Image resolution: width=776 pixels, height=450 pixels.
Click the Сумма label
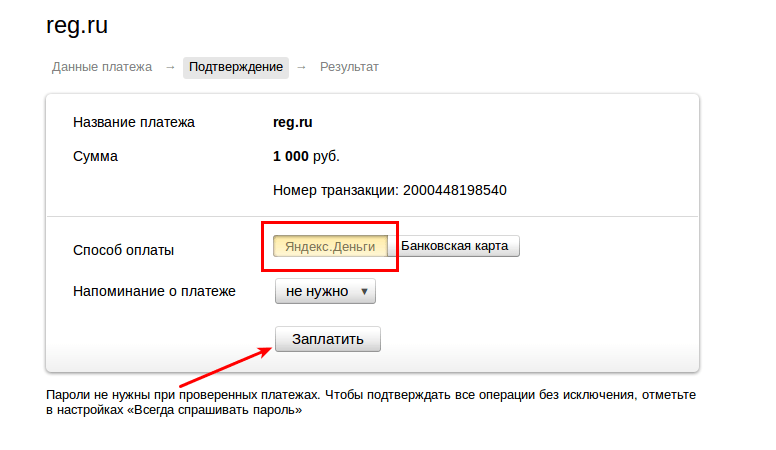(95, 156)
